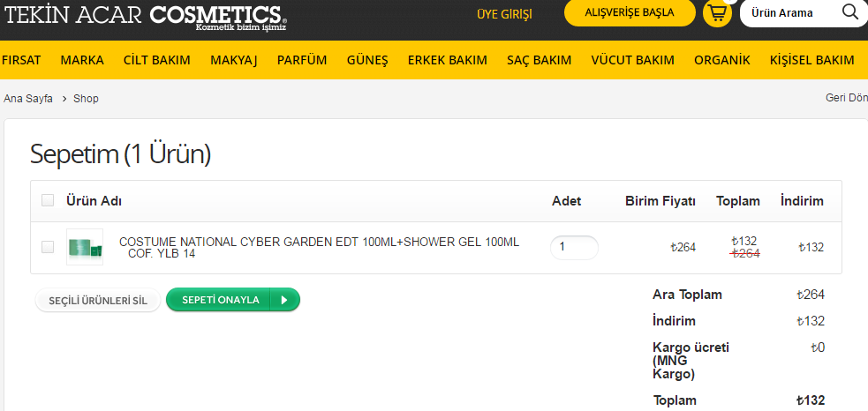The image size is (868, 411).
Task: Click the Ara Toplam label
Action: (x=688, y=295)
